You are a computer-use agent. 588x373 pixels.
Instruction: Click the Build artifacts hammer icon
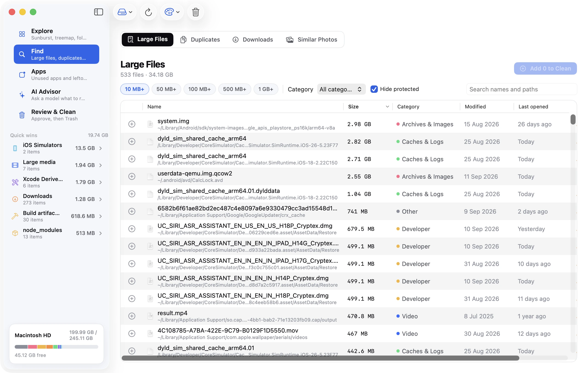tap(15, 216)
